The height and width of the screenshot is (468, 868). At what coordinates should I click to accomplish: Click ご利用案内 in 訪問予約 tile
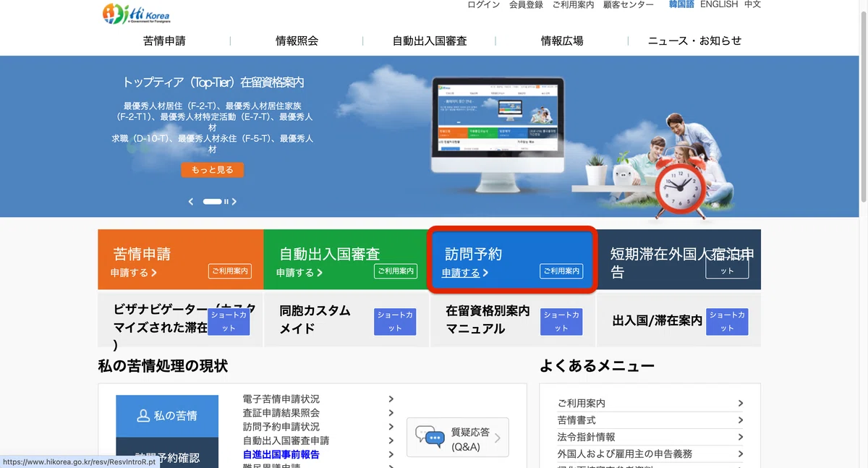coord(561,271)
